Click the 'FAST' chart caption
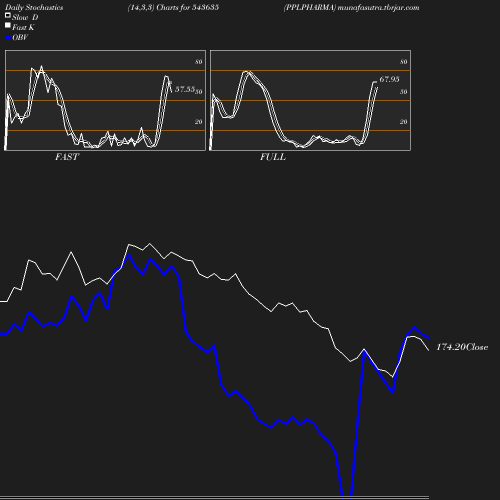This screenshot has width=500, height=500. pos(67,157)
